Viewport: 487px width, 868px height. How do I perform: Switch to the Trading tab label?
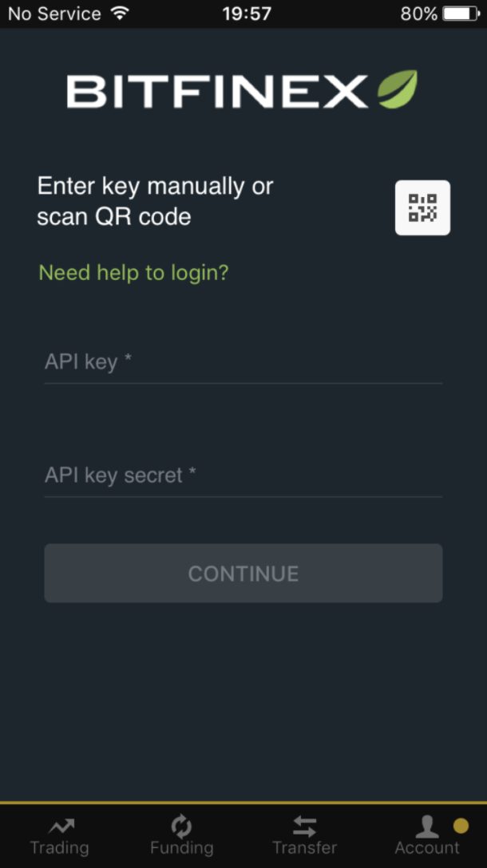point(59,847)
